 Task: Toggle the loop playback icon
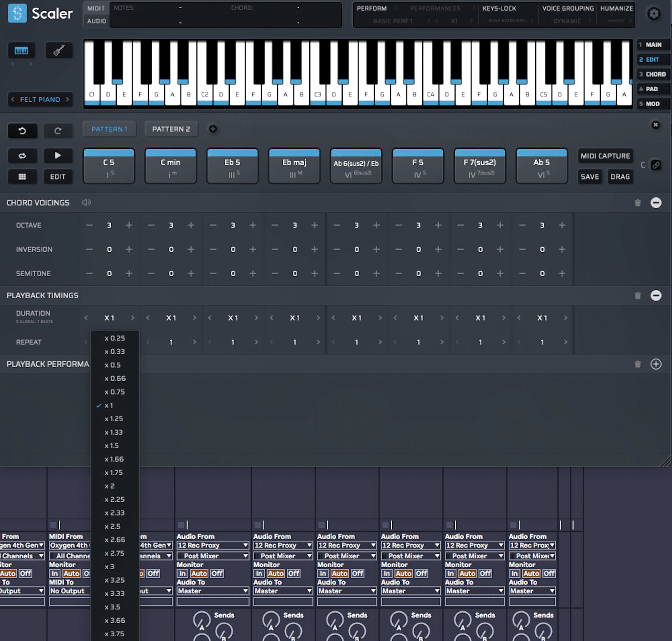coord(22,155)
